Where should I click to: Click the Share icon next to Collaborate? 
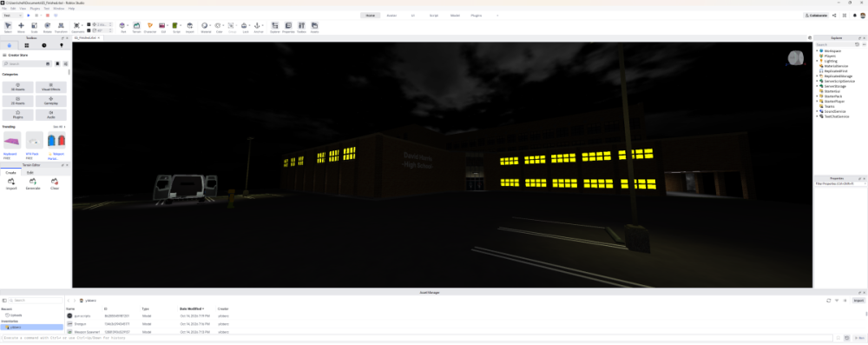point(834,16)
